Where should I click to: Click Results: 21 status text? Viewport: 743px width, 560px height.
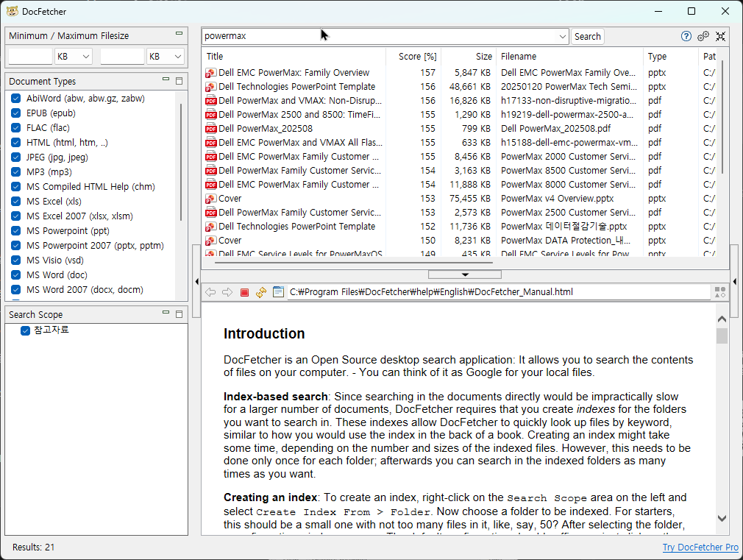pos(33,547)
